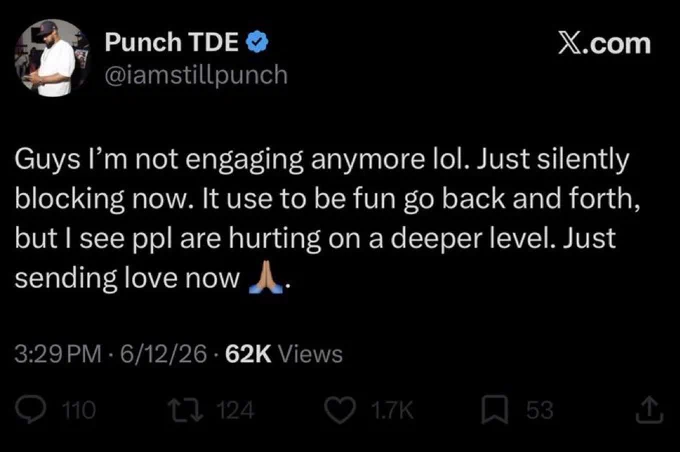Like the tweet with the heart icon
The image size is (680, 452).
(340, 410)
